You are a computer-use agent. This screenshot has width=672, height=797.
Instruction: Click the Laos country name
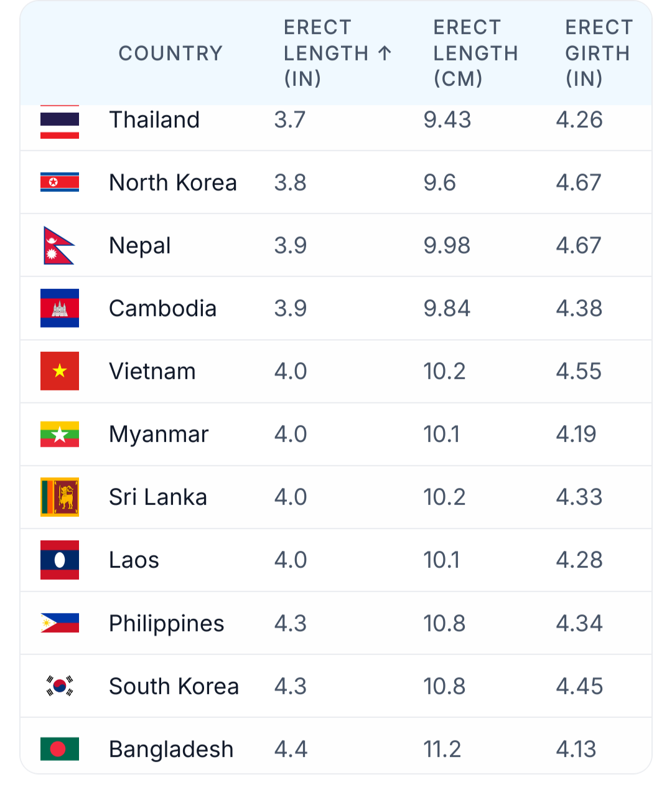(x=134, y=560)
